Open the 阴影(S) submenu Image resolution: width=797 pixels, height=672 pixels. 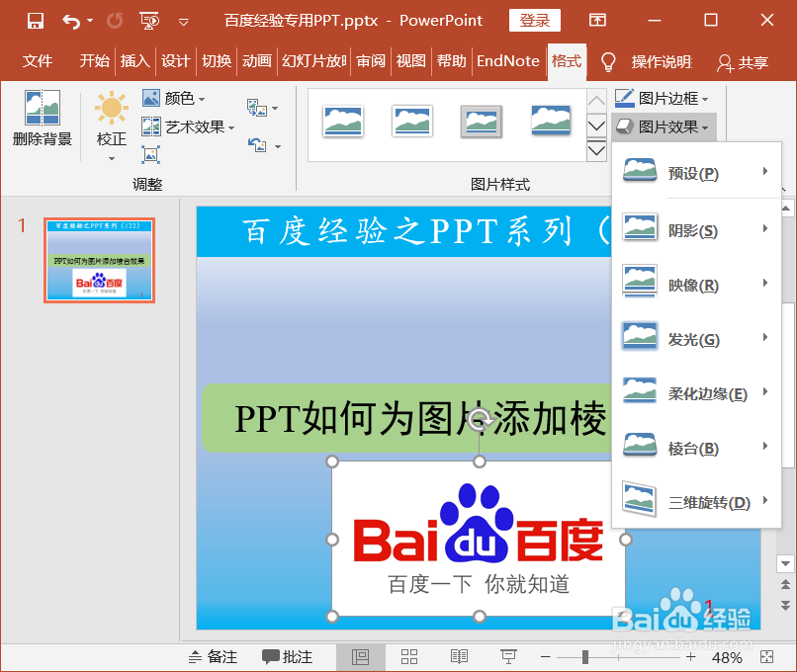tap(696, 228)
